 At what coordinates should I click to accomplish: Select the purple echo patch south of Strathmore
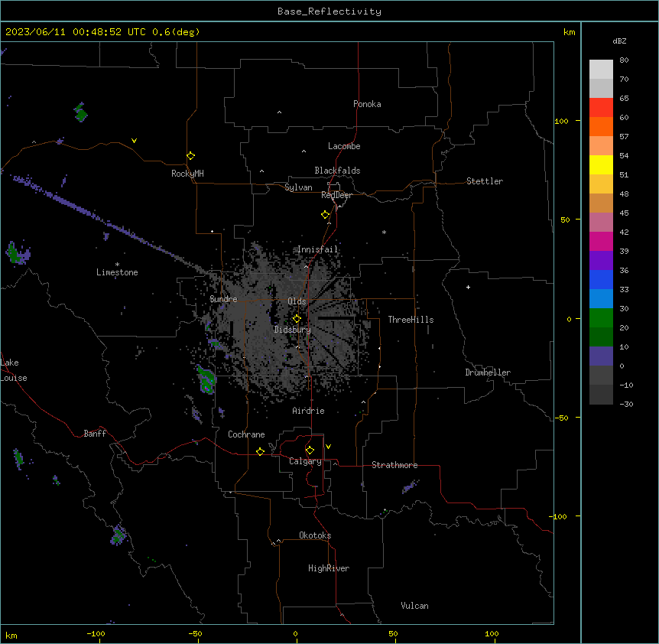coord(411,486)
